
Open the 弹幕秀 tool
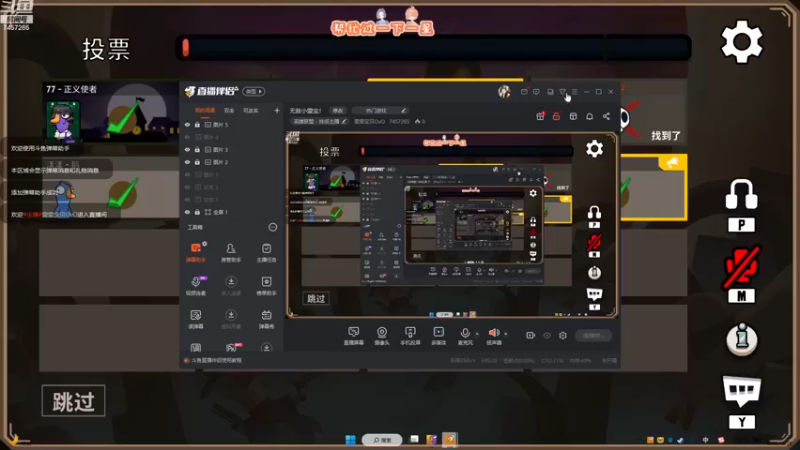coord(266,319)
